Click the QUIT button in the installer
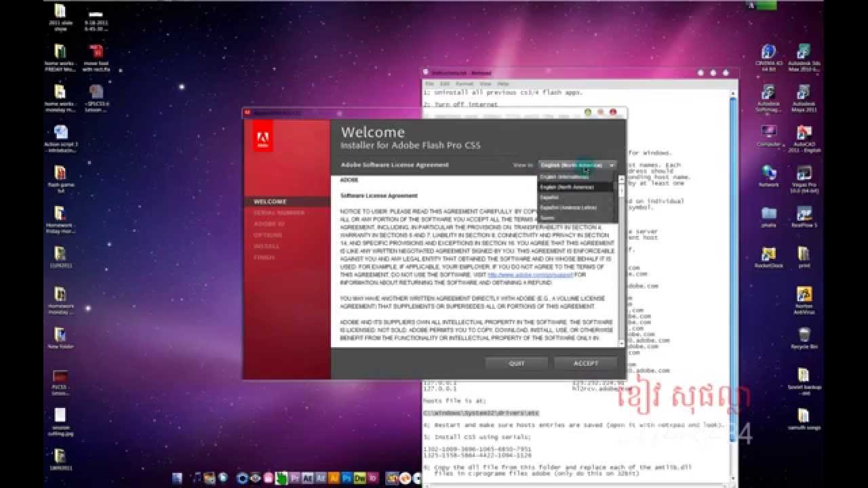Screen dimensions: 868x488 [x=517, y=363]
